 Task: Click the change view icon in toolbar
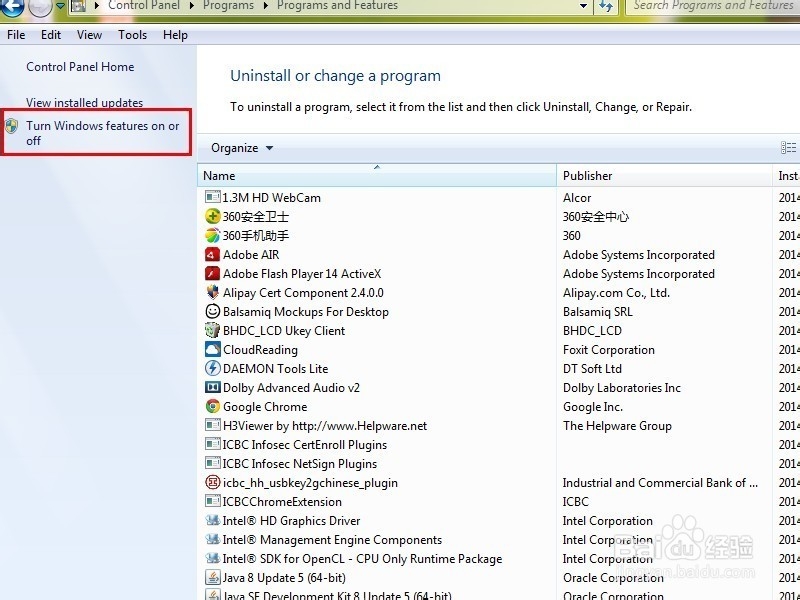coord(788,148)
